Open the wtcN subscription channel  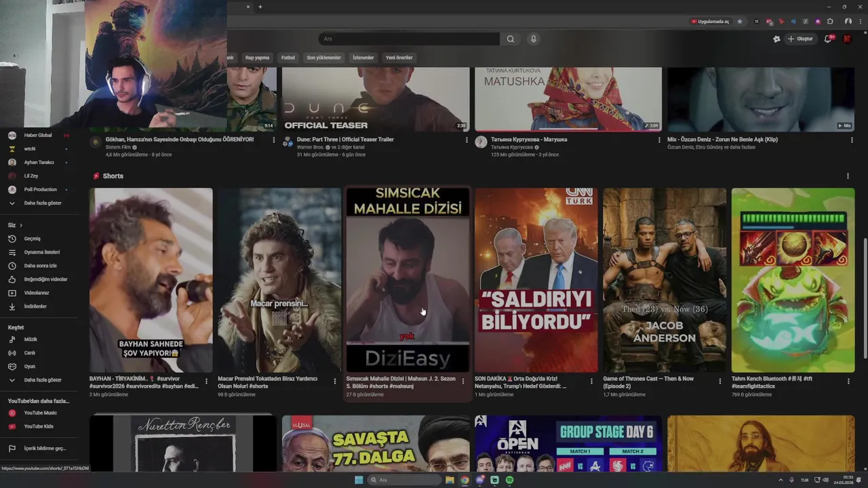39,148
